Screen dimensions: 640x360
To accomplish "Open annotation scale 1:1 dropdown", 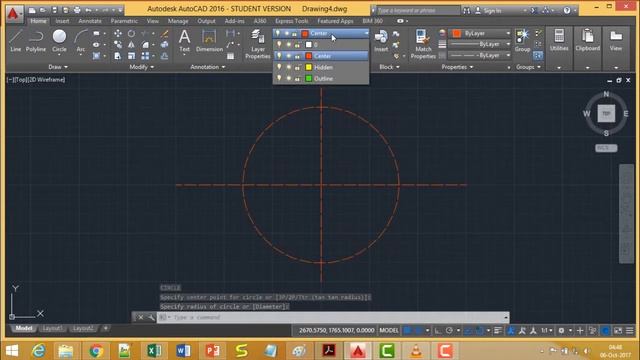I will (x=547, y=330).
